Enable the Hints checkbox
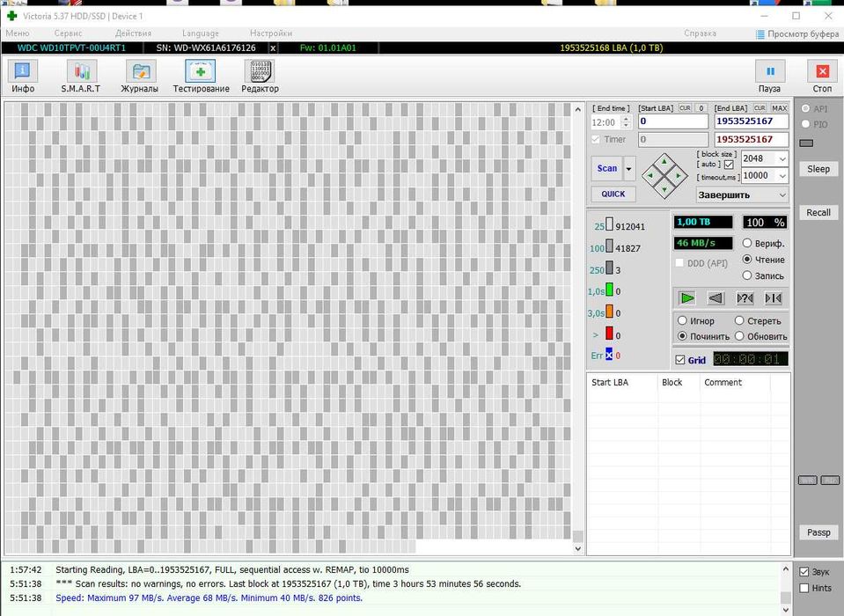844x616 pixels. click(804, 588)
